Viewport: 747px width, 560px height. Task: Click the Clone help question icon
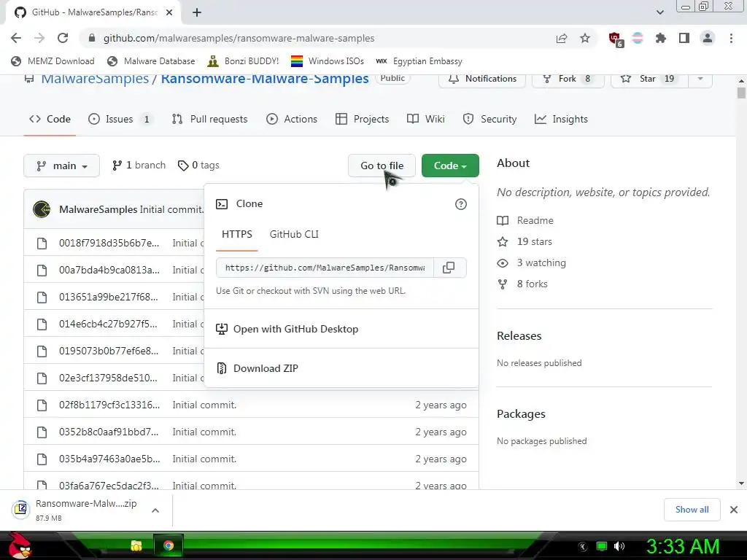click(x=461, y=204)
